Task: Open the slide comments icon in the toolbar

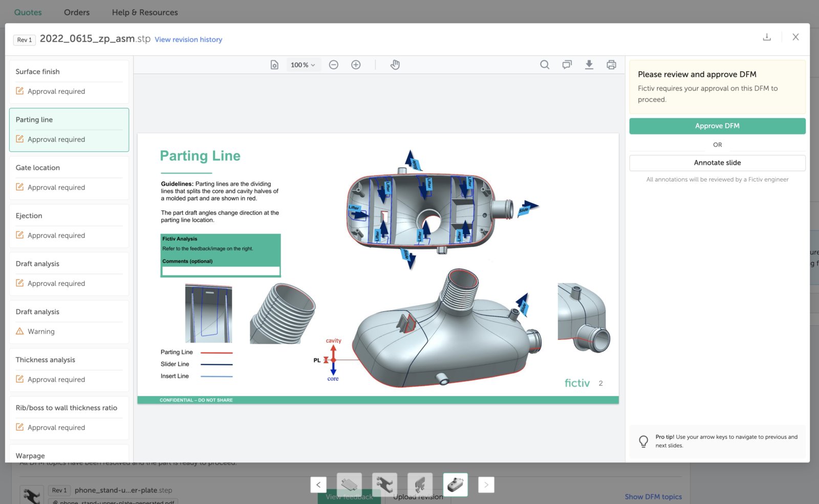Action: point(567,64)
